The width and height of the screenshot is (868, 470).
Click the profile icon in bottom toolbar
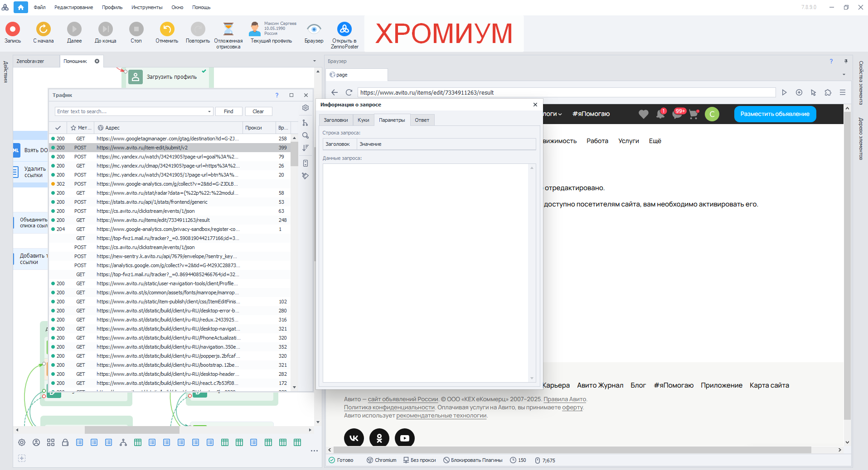[x=36, y=442]
